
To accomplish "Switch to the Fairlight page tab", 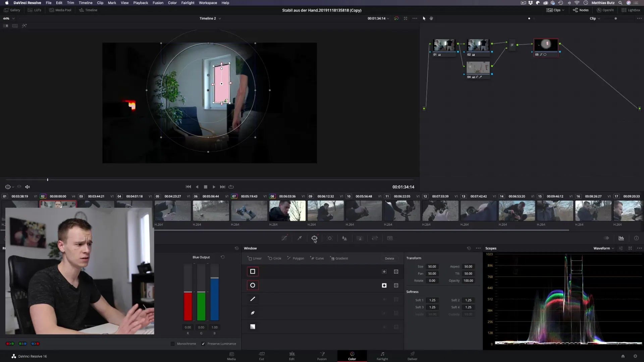I will pyautogui.click(x=382, y=356).
